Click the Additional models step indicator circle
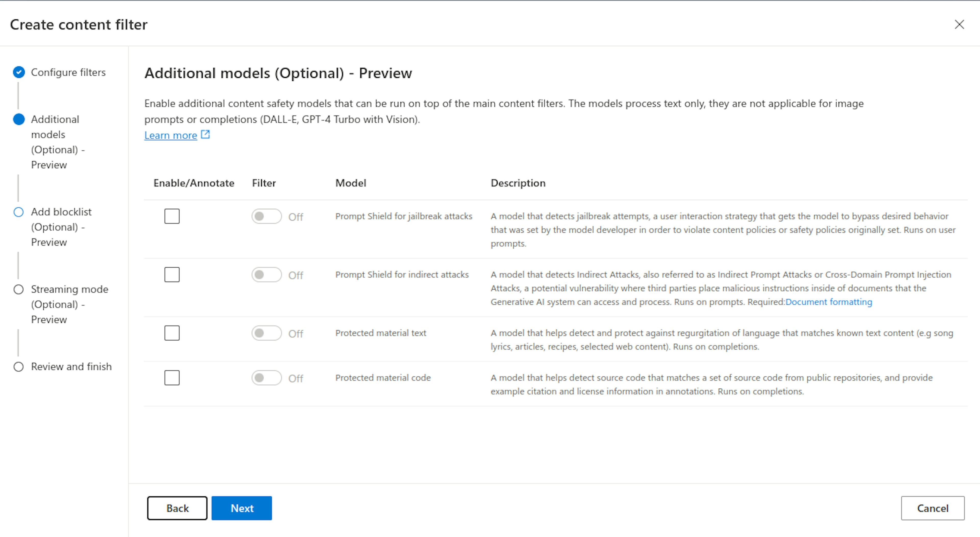 click(x=19, y=119)
